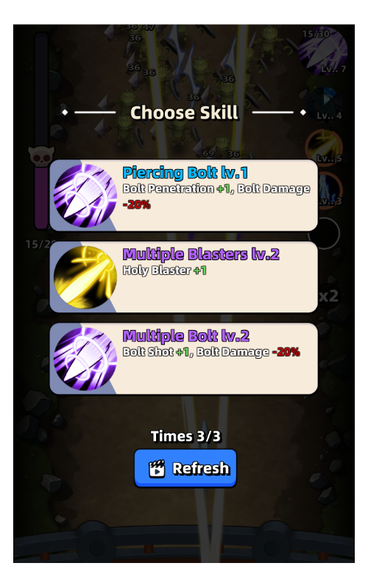The width and height of the screenshot is (368, 588).
Task: Tap the yellow Holy Blaster skill icon
Action: [x=85, y=277]
